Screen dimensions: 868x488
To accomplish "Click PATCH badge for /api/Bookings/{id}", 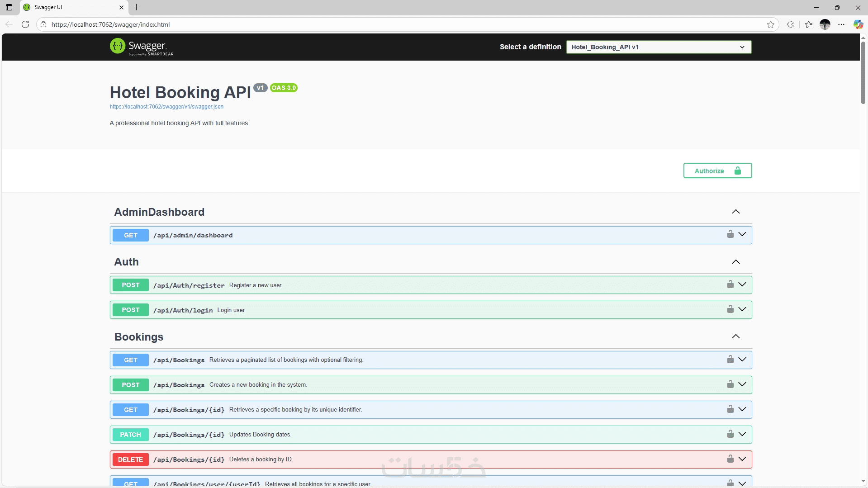I will tap(130, 435).
